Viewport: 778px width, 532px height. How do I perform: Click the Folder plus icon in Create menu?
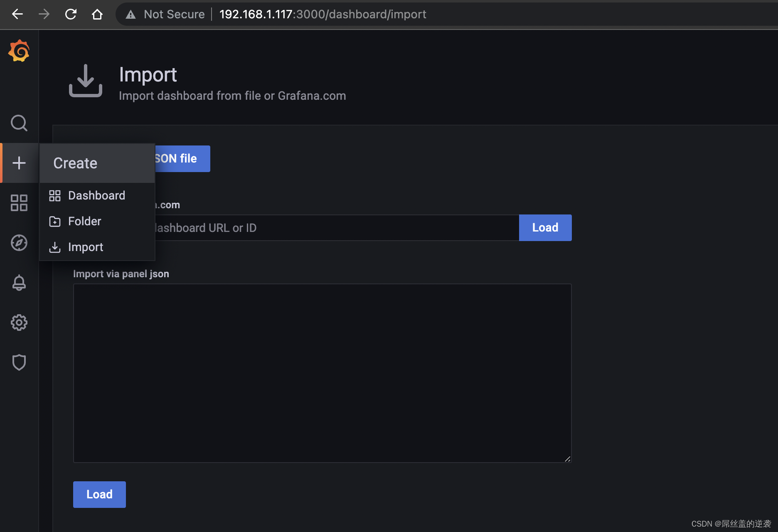[55, 222]
